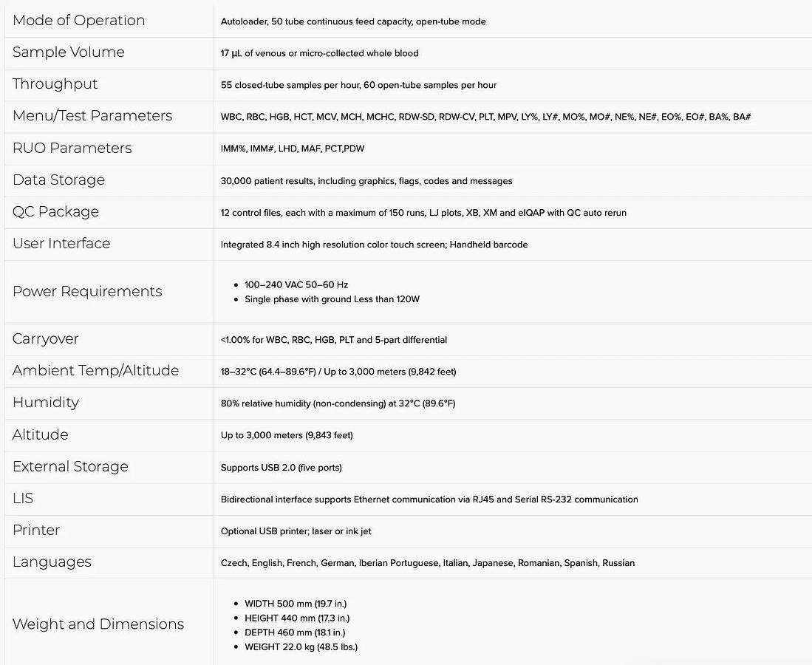Click the 'WEIGHT 22.0 kg' bullet item
The image size is (812, 665).
tap(301, 647)
